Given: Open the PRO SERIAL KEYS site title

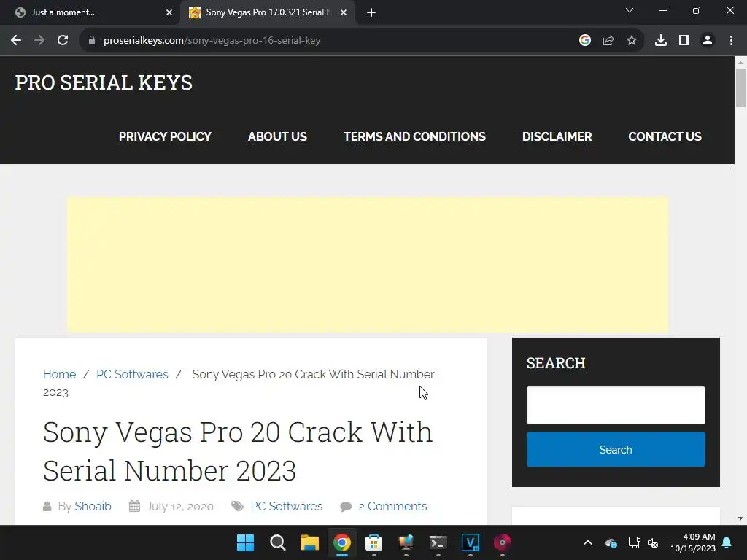Looking at the screenshot, I should [104, 82].
